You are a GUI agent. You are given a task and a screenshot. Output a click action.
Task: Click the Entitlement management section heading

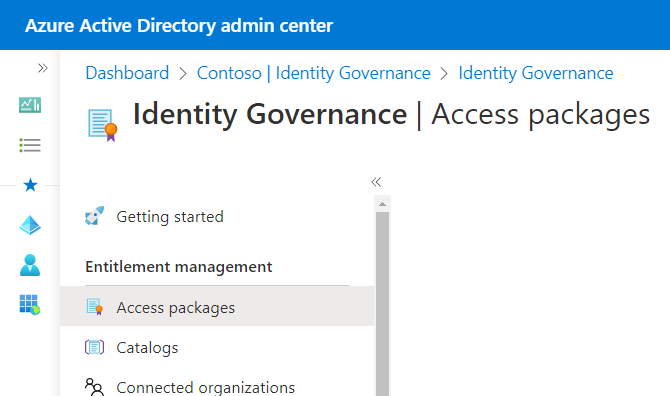pyautogui.click(x=179, y=267)
